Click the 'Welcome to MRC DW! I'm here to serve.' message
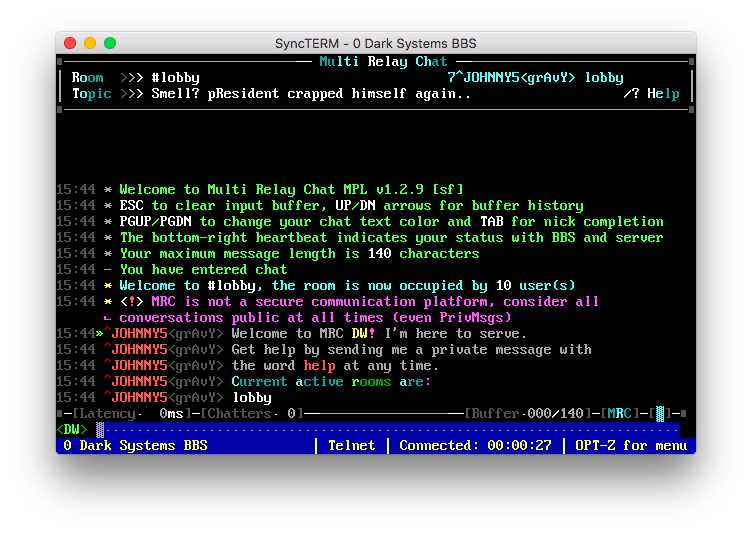Viewport: 752px width, 534px height. pos(379,333)
